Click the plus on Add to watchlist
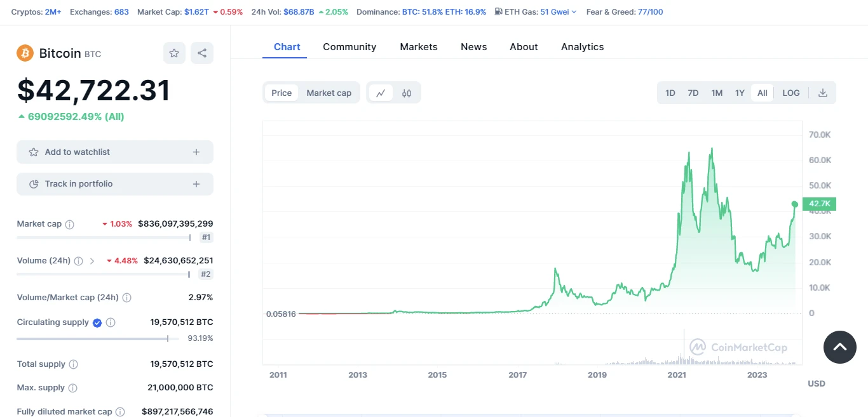 point(196,152)
